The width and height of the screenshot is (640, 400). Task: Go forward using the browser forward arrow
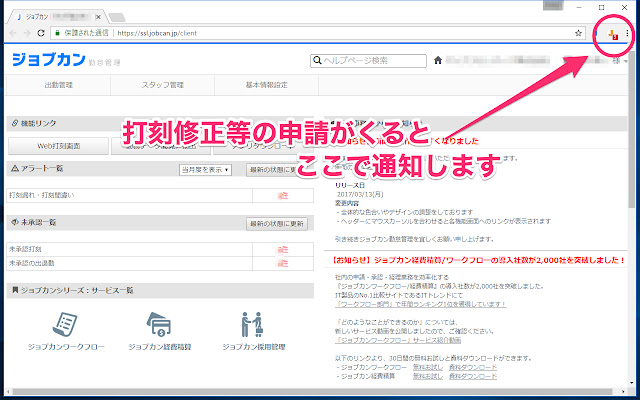[x=27, y=33]
